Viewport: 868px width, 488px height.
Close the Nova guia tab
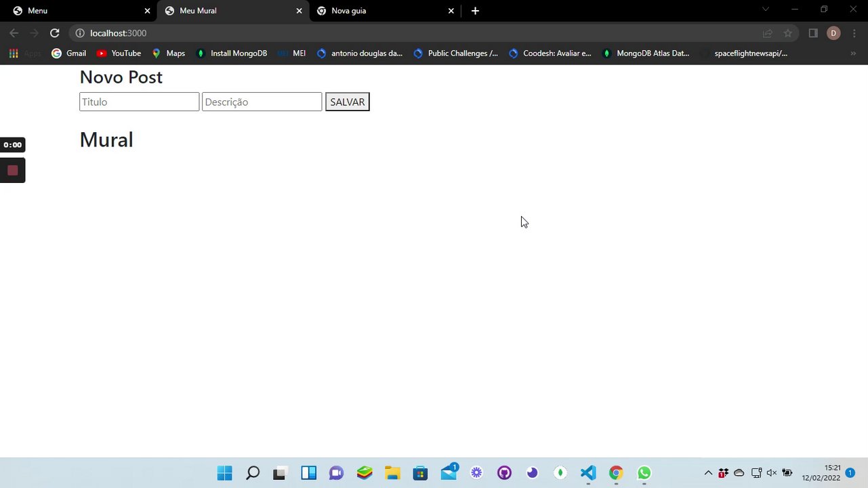[451, 11]
